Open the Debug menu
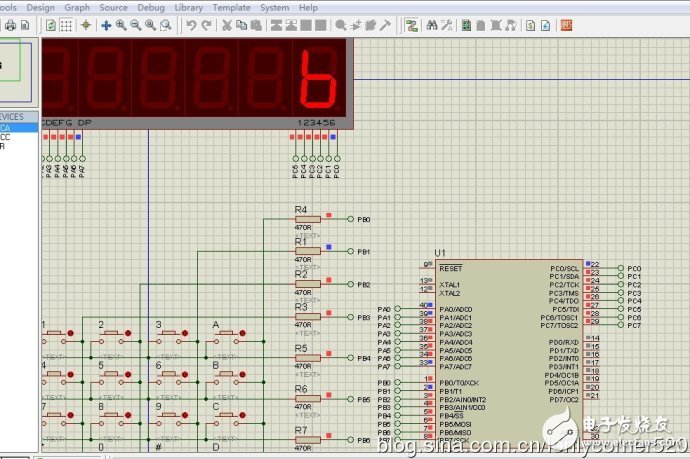Screen dimensions: 690x459 (x=151, y=7)
